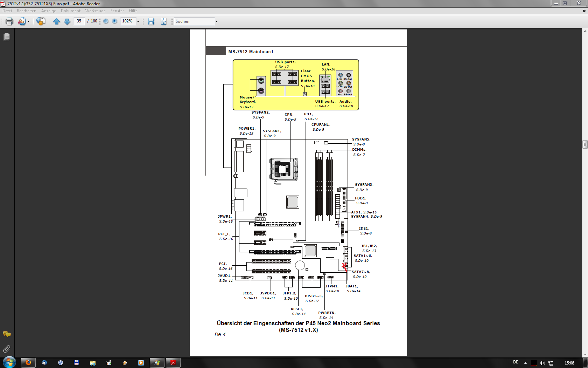588x368 pixels.
Task: Launch Winamp from the taskbar
Action: [x=125, y=363]
